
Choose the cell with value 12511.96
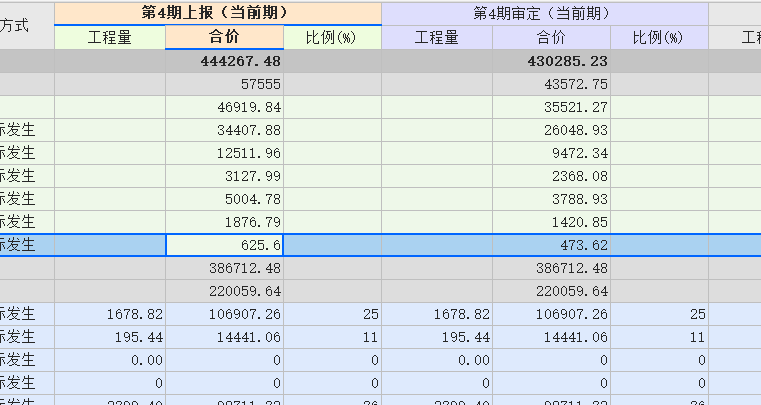pyautogui.click(x=224, y=153)
